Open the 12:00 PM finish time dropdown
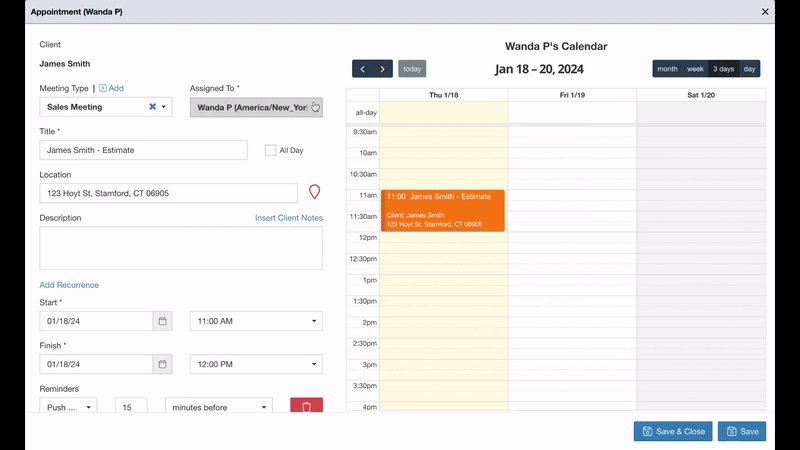Screen dimensions: 800x450 point(256,364)
